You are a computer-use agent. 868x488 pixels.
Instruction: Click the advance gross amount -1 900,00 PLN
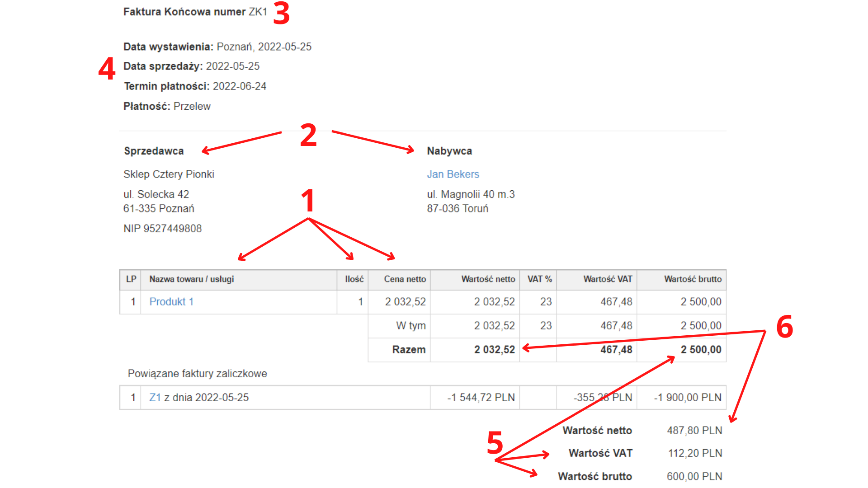click(688, 398)
